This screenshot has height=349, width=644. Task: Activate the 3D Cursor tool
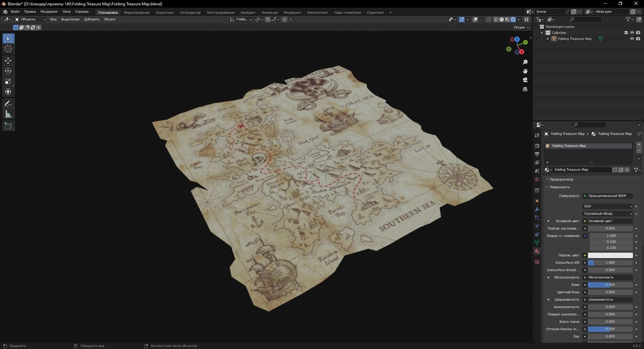(8, 49)
